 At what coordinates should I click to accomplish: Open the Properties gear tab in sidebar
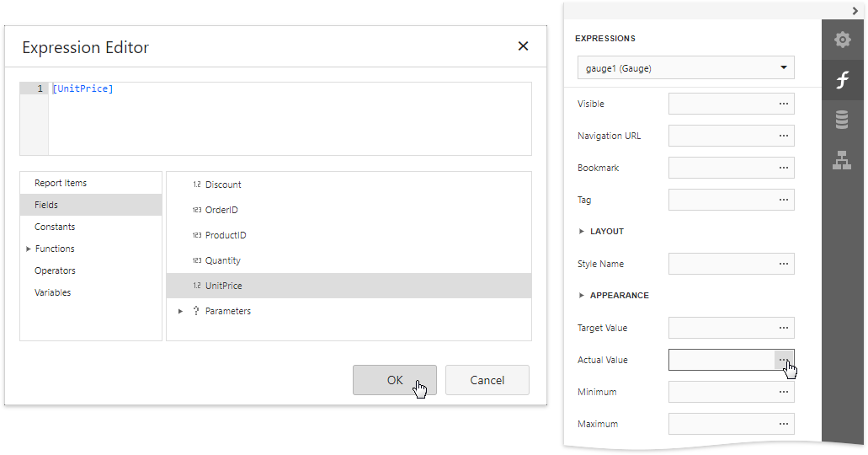842,40
